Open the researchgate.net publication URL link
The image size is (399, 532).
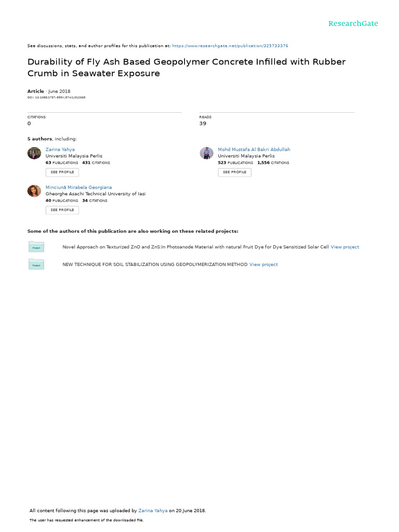click(x=230, y=46)
